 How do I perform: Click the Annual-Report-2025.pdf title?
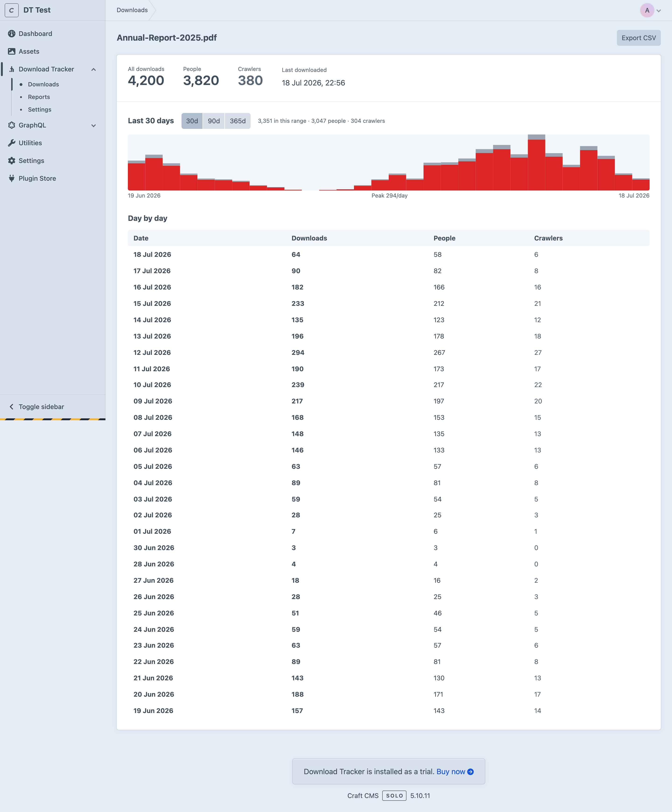pos(167,38)
